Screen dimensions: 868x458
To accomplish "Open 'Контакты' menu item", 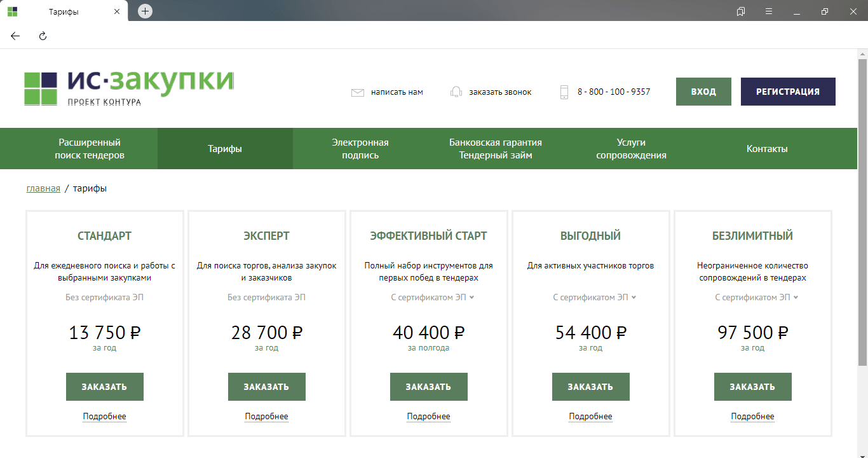I will click(x=767, y=149).
